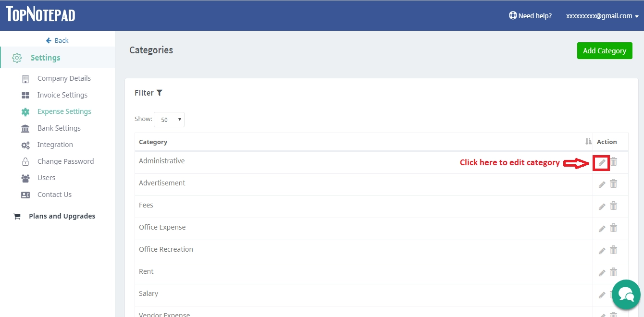This screenshot has height=317, width=644.
Task: Click the edit pencil for Fees category
Action: coord(602,207)
